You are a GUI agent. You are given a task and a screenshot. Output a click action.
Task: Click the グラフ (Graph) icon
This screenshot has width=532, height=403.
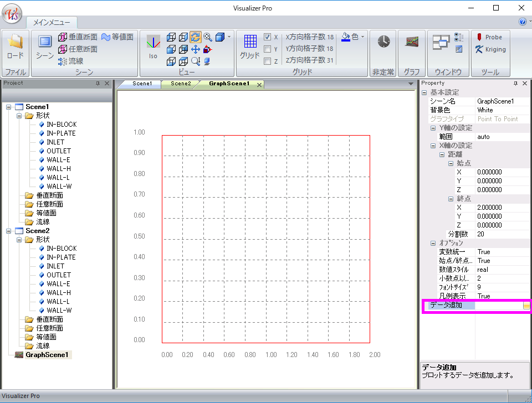pos(411,42)
